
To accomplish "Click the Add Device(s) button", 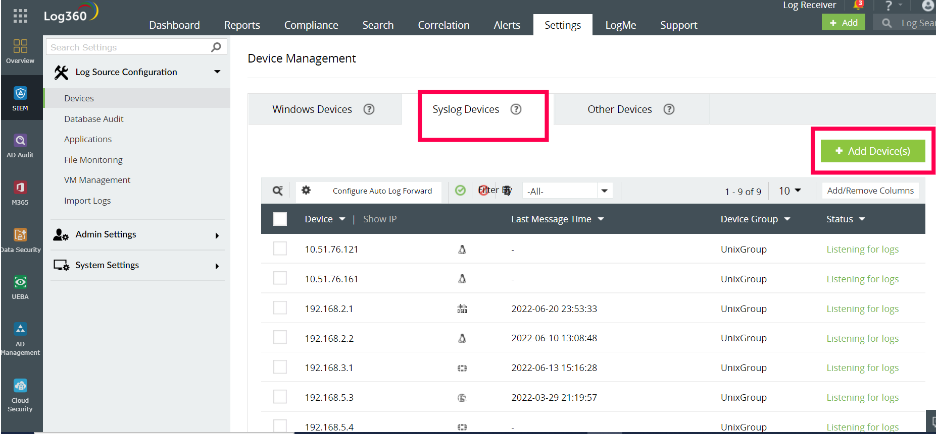I will [873, 152].
